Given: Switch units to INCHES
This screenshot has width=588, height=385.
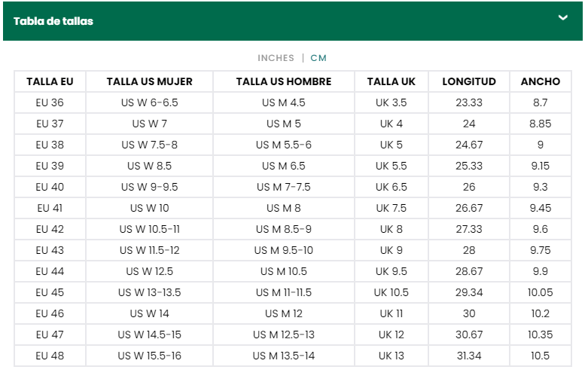Looking at the screenshot, I should [276, 58].
